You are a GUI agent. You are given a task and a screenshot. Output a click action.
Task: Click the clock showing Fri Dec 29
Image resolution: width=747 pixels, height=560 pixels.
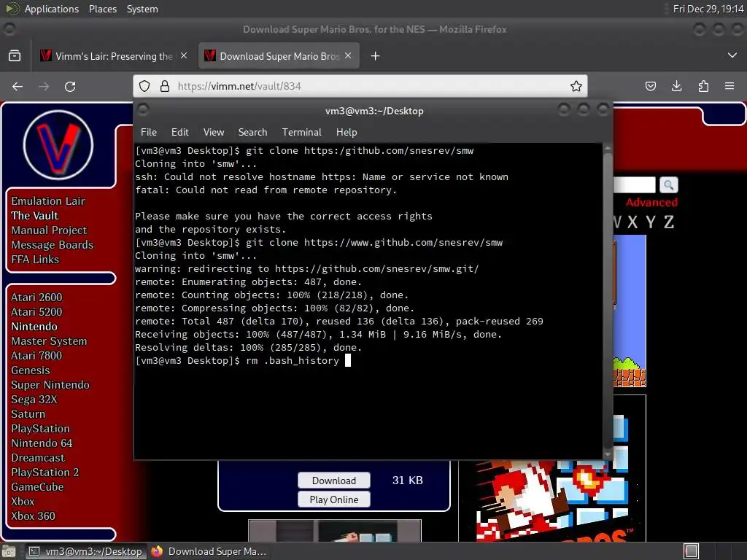tap(708, 9)
